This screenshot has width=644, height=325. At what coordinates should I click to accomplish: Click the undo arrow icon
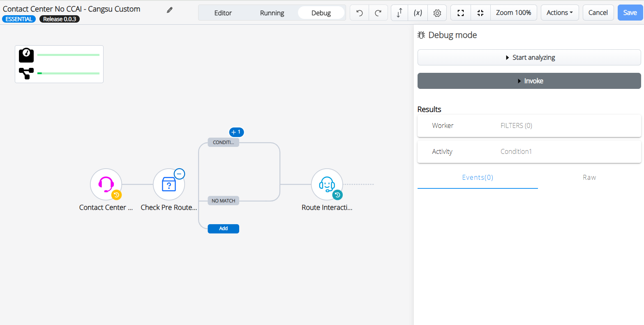359,13
